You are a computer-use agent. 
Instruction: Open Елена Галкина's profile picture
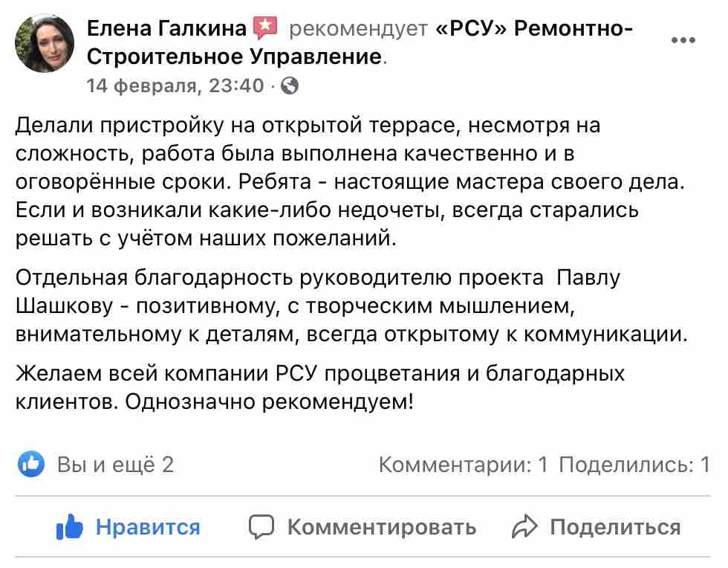click(45, 43)
